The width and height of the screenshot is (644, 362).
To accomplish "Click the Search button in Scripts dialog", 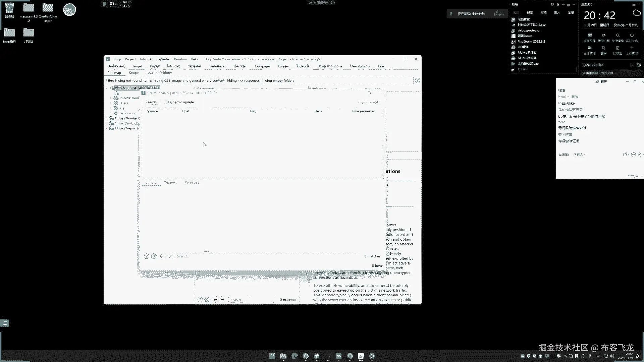I will [151, 102].
